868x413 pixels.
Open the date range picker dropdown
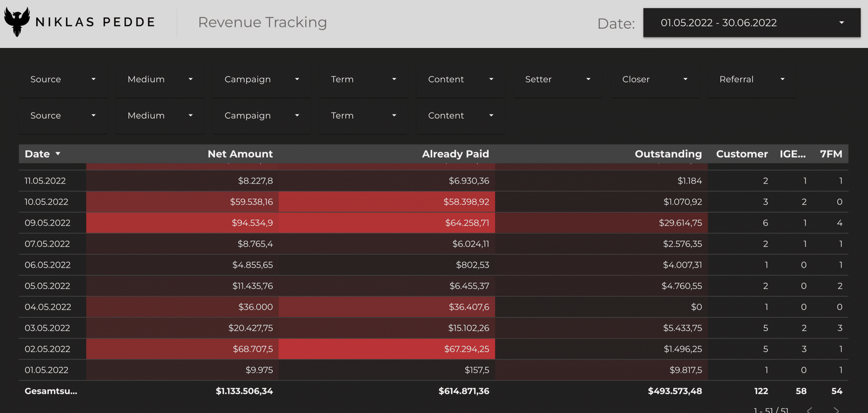point(751,23)
